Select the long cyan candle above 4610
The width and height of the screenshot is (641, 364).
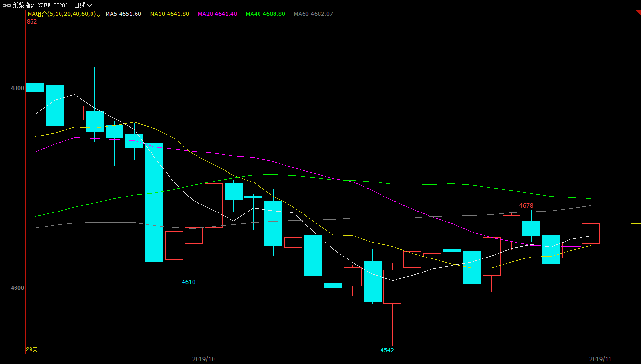coord(154,203)
